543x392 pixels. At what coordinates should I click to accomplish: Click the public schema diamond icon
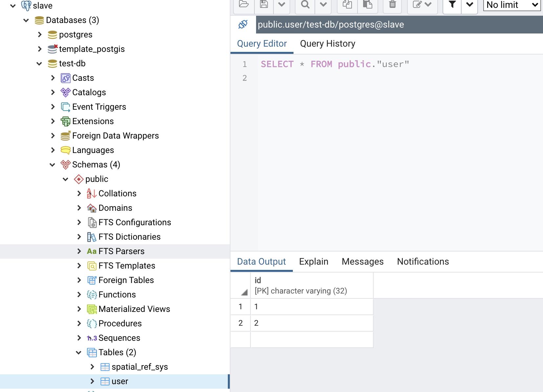coord(79,179)
